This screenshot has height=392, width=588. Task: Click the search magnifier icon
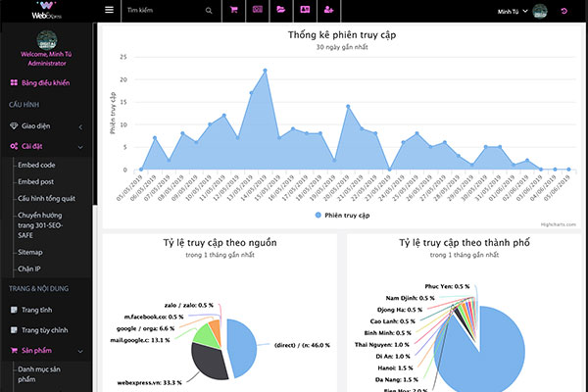(208, 10)
